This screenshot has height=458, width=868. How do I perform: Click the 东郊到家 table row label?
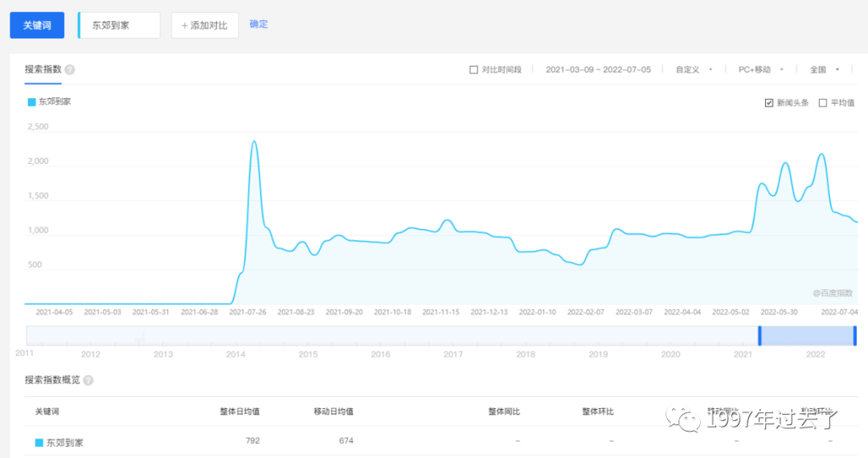coord(65,443)
